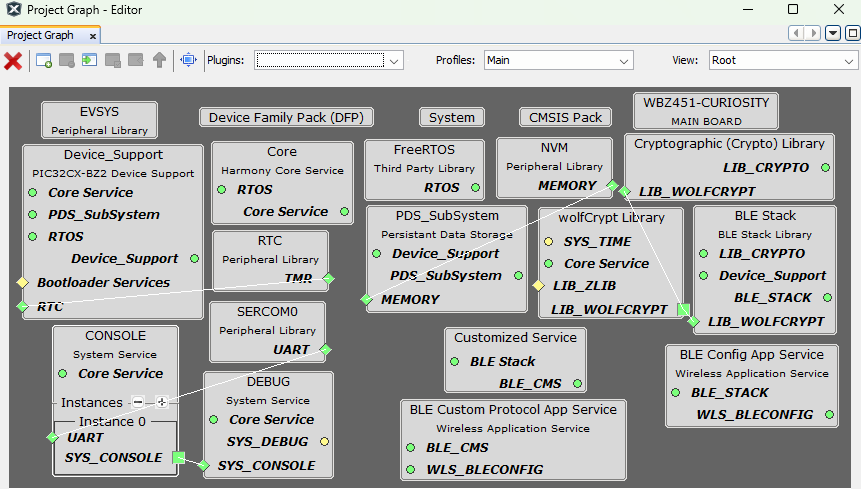Select the System component box
The image size is (861, 489).
pos(452,117)
